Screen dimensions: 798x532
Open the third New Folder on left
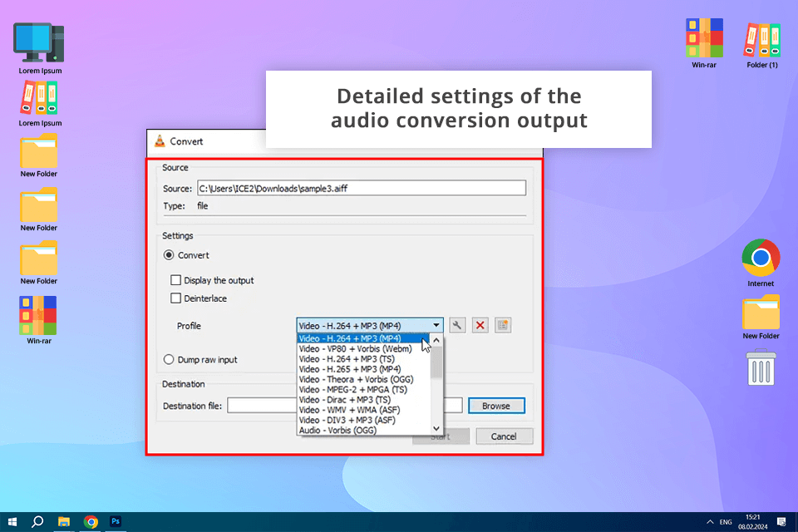click(39, 259)
